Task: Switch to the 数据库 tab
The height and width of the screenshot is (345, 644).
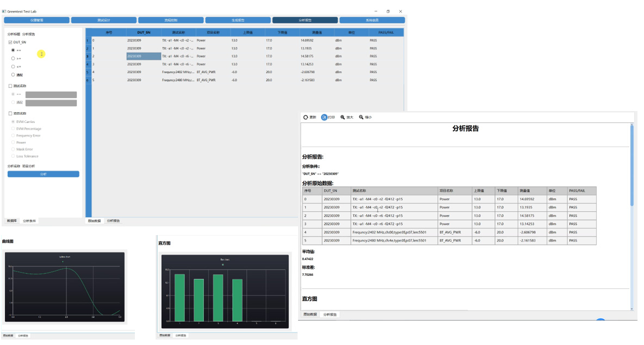Action: point(11,221)
